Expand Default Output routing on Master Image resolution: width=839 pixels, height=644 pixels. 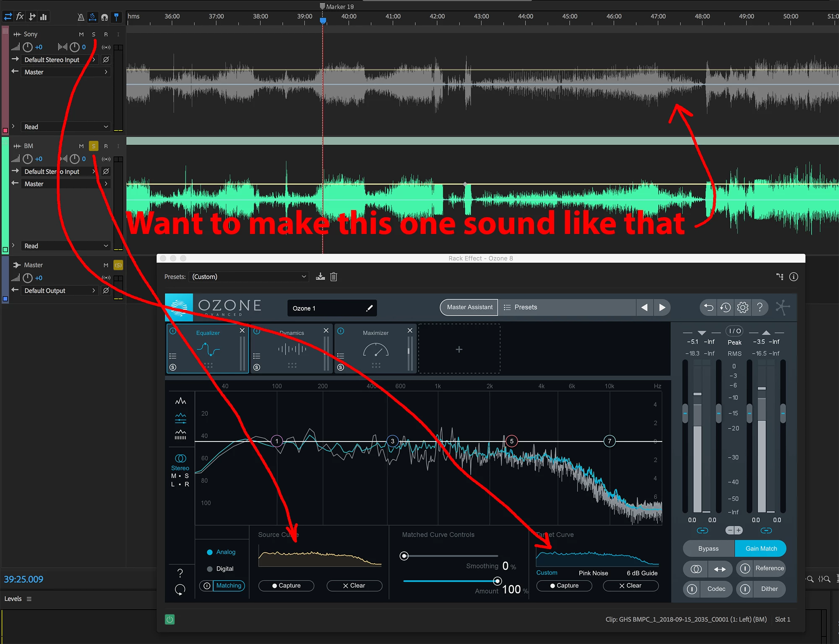(x=94, y=291)
